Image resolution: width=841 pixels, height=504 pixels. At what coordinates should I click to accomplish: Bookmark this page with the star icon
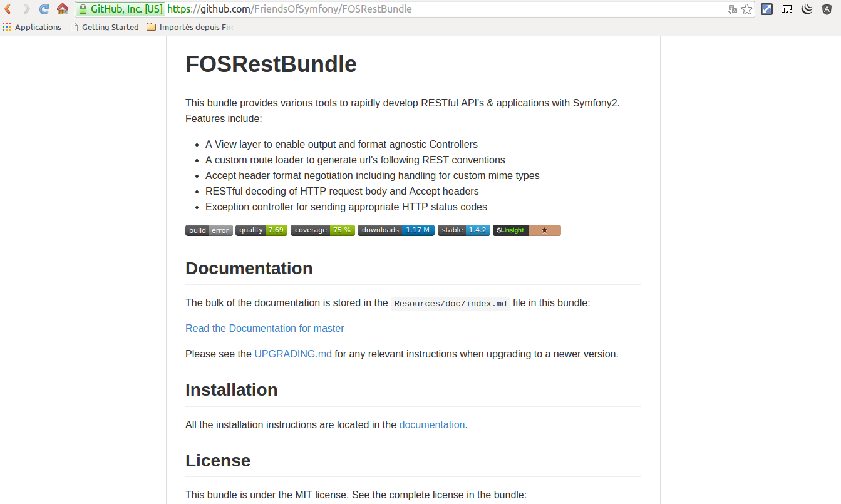click(x=746, y=9)
